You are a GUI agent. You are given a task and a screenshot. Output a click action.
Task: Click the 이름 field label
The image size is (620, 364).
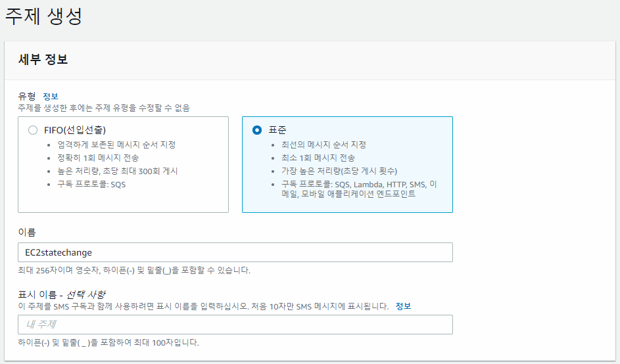[27, 233]
